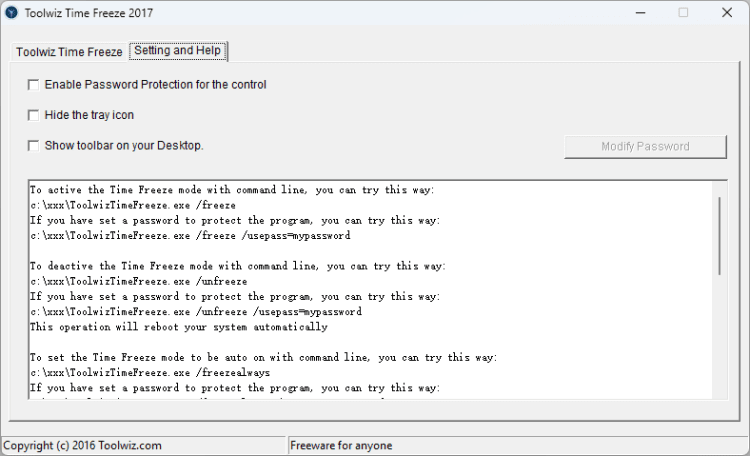Switch to the Toolwiz Time Freeze tab
The height and width of the screenshot is (456, 750).
[69, 52]
